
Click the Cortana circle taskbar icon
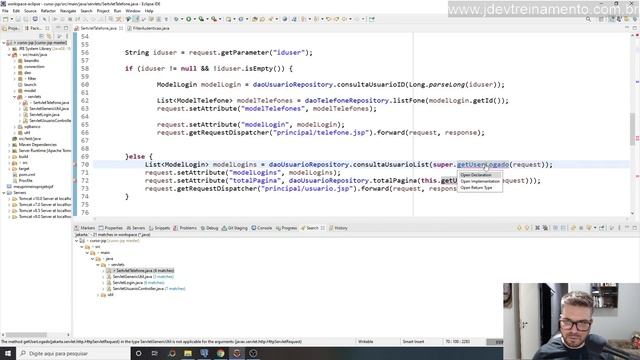138,353
